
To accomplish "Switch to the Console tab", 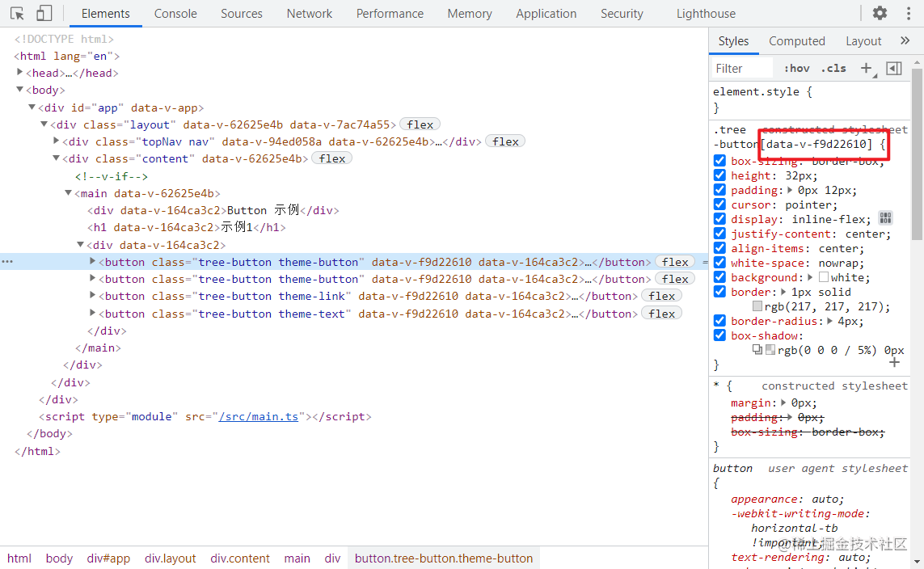I will tap(175, 13).
